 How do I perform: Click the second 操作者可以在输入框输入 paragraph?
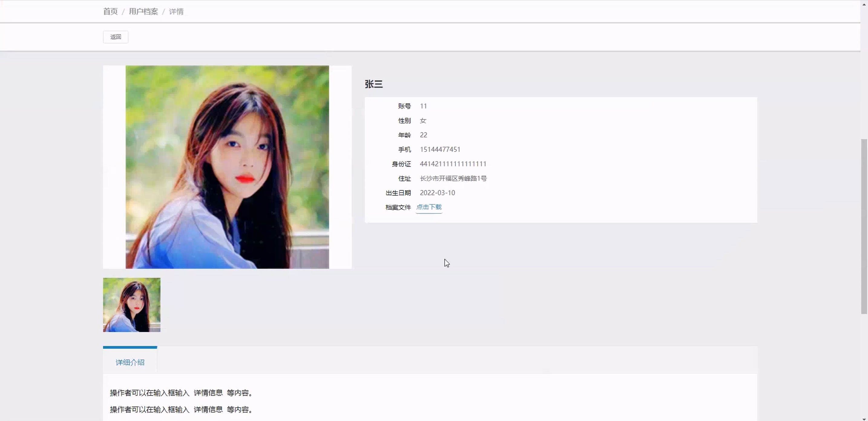(181, 410)
